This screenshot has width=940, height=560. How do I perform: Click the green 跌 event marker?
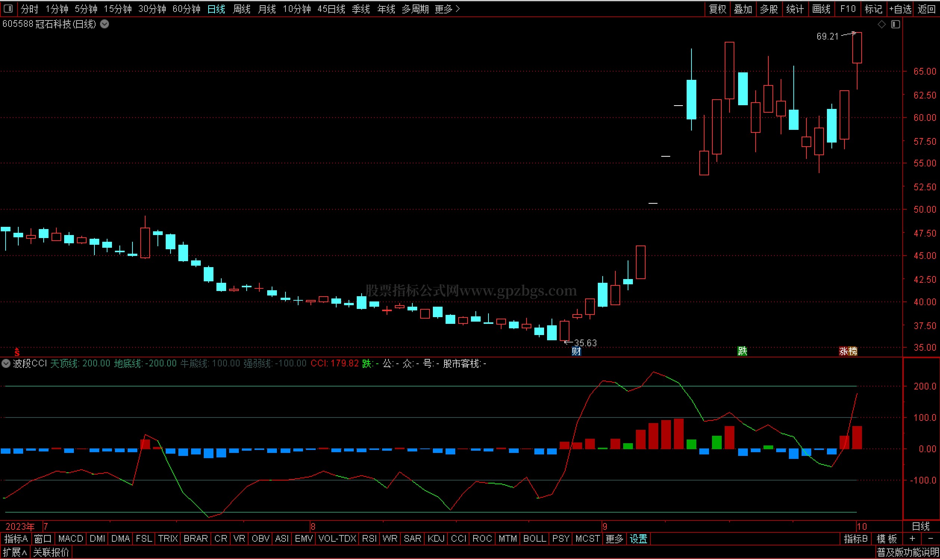pyautogui.click(x=742, y=351)
